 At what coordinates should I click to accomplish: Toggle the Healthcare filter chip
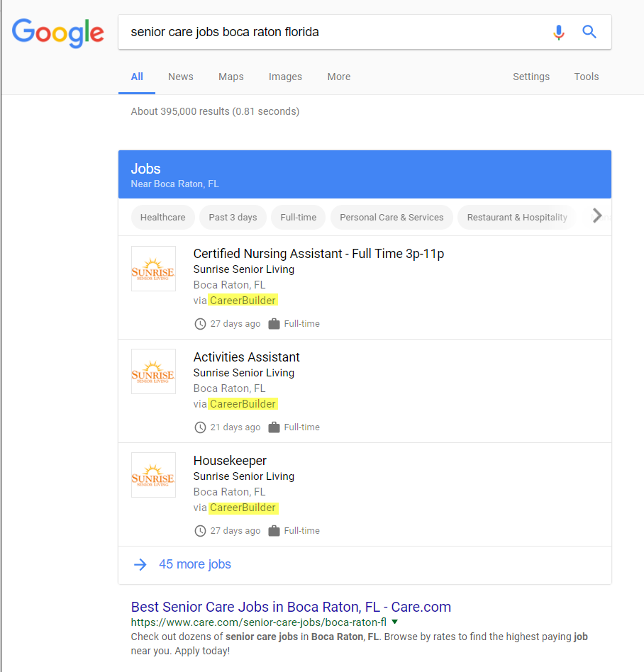pos(162,218)
